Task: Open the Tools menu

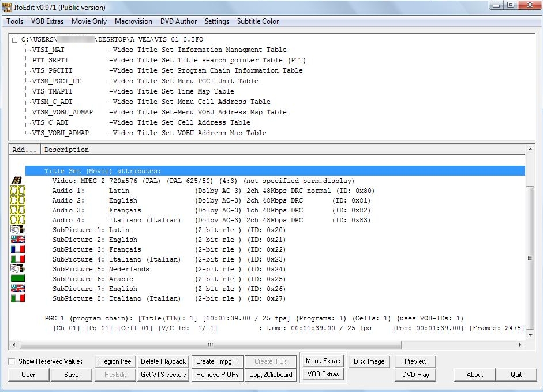Action: (15, 21)
